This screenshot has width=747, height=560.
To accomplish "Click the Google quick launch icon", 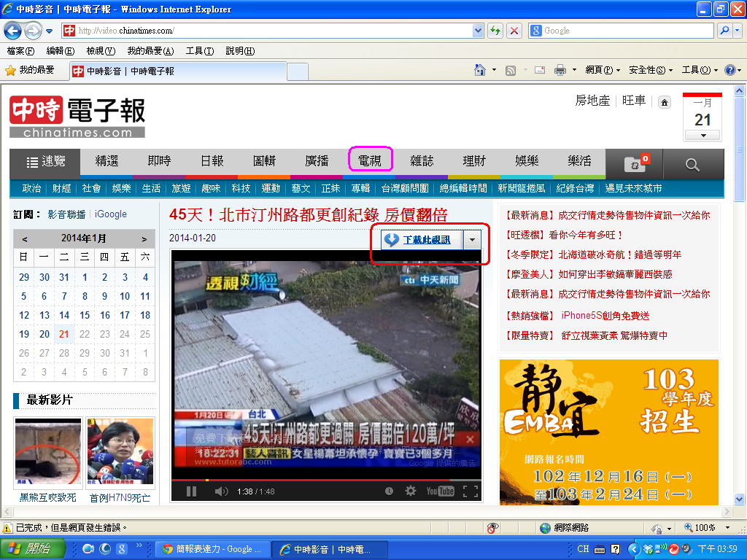I will click(122, 549).
